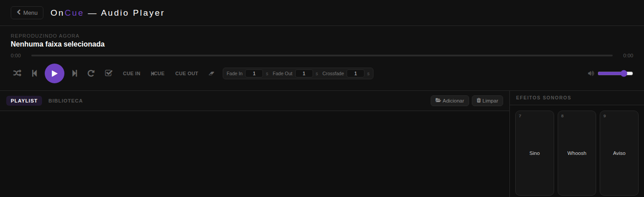The image size is (644, 197).
Task: Trigger the Whoosh sound effect pad
Action: click(x=577, y=153)
